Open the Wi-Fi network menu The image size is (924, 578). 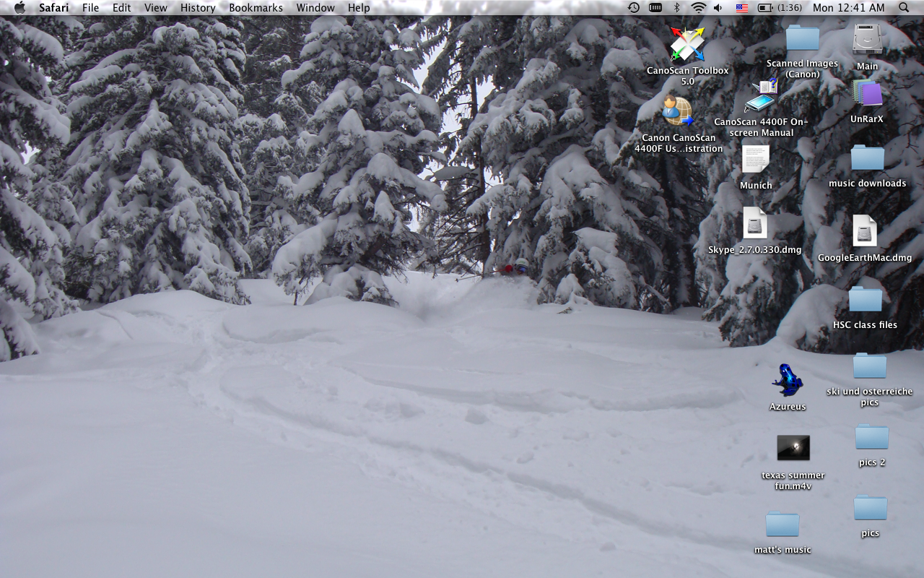click(698, 7)
